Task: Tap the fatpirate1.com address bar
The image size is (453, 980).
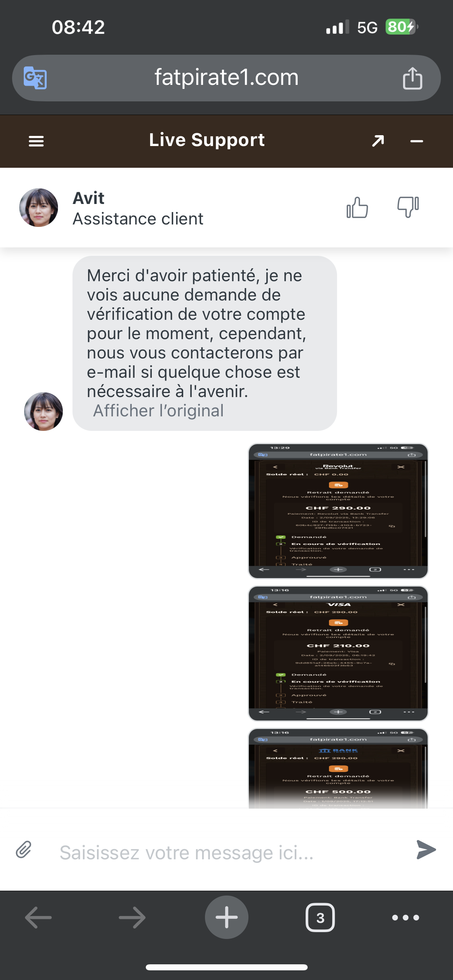Action: pyautogui.click(x=226, y=78)
